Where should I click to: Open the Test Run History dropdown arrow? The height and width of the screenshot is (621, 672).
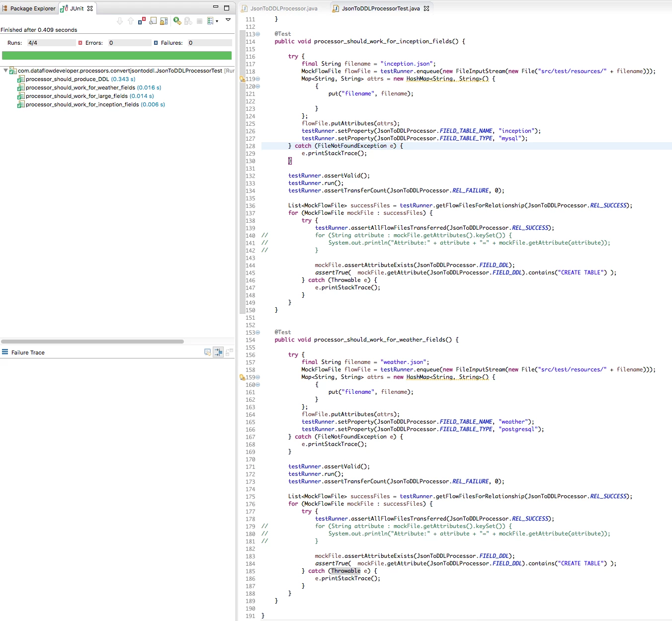coord(217,21)
